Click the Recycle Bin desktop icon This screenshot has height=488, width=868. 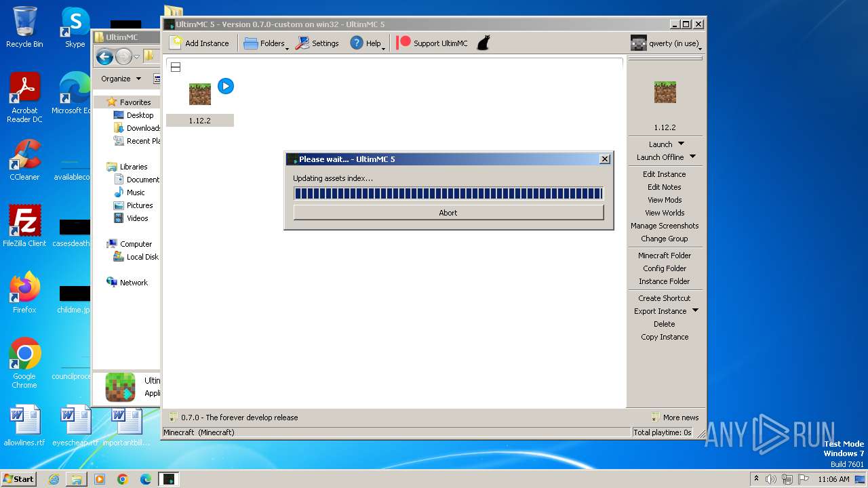click(24, 27)
